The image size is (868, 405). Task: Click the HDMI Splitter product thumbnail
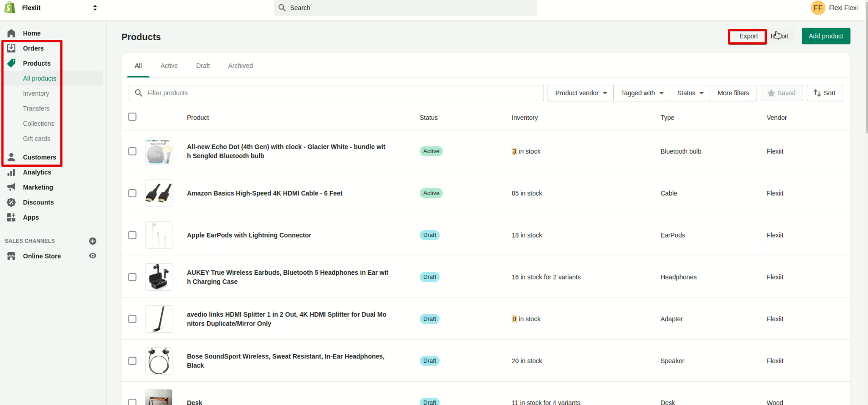pyautogui.click(x=158, y=319)
